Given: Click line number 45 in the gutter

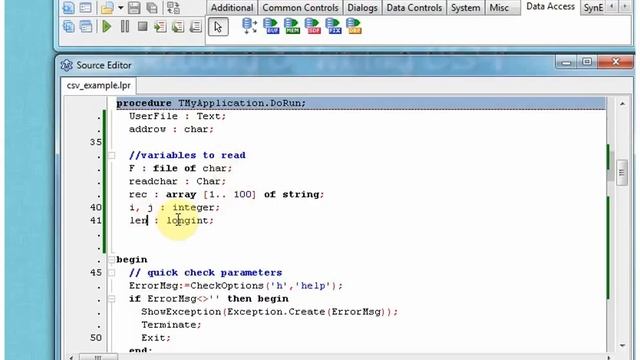Looking at the screenshot, I should [x=96, y=273].
